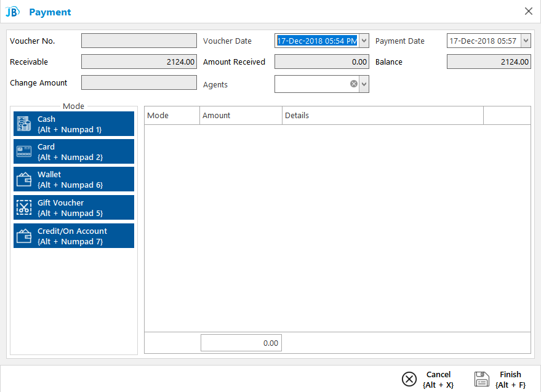Screen dimensions: 541x392
Task: Click the JB logo in title bar
Action: [13, 12]
